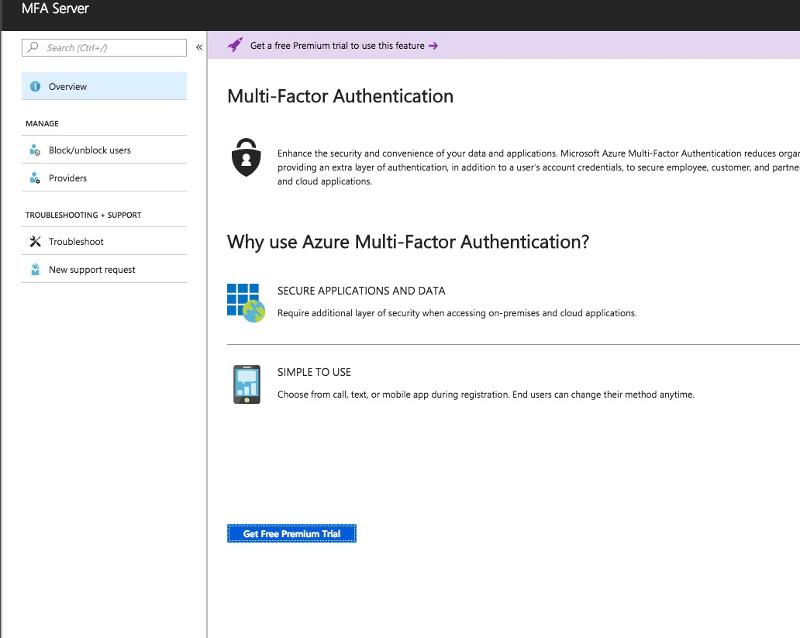Focus the Search (Ctrl+/) input field

pos(104,47)
